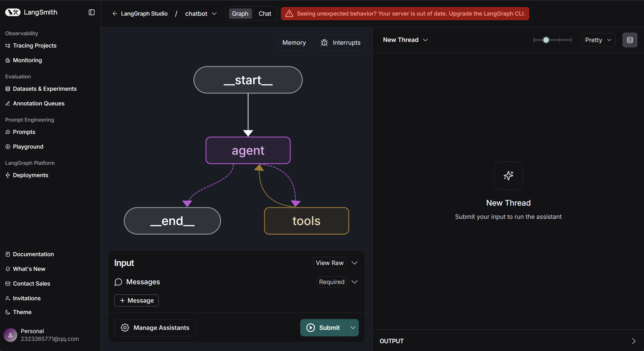Click the Prompts icon in sidebar
Screen dimensions: 644x351
coord(8,132)
